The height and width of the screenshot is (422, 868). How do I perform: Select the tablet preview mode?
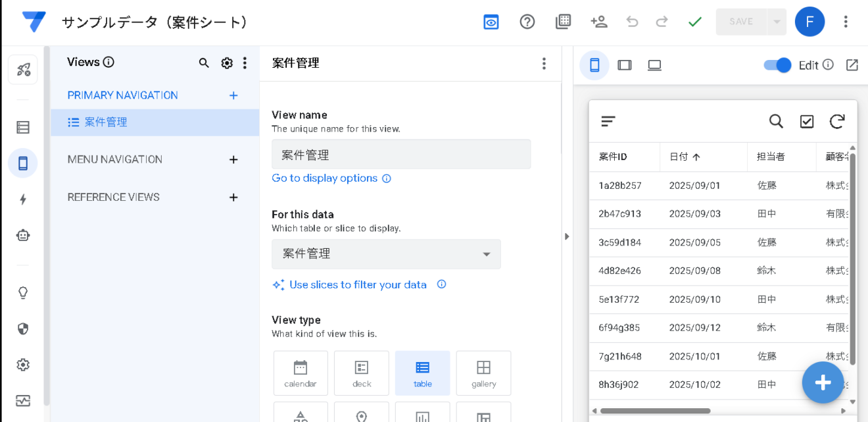tap(624, 65)
